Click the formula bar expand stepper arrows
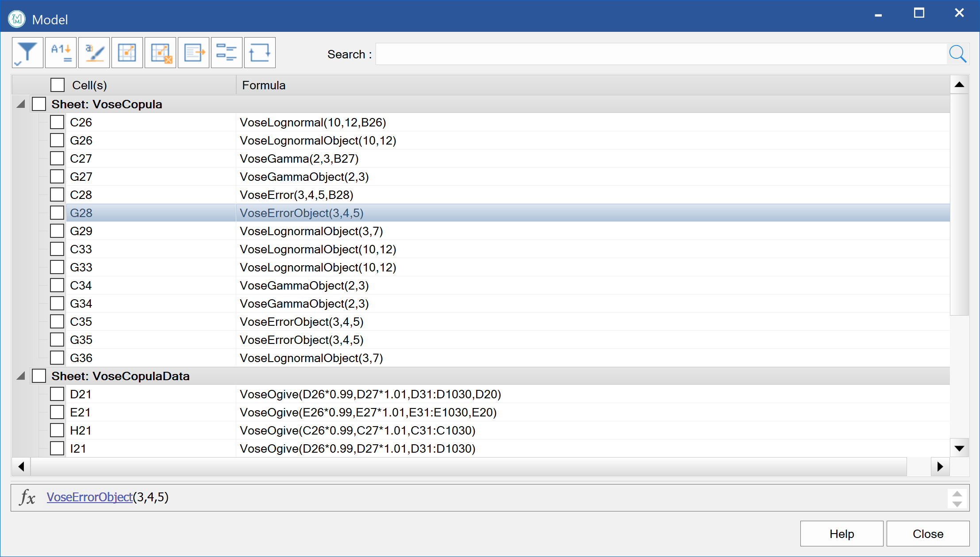 click(957, 498)
